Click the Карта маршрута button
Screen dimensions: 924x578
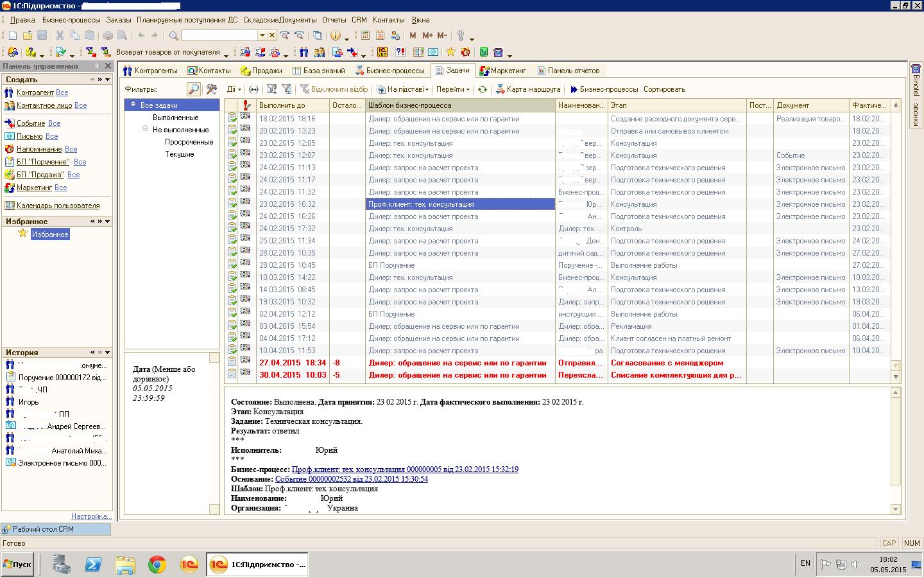tap(528, 90)
